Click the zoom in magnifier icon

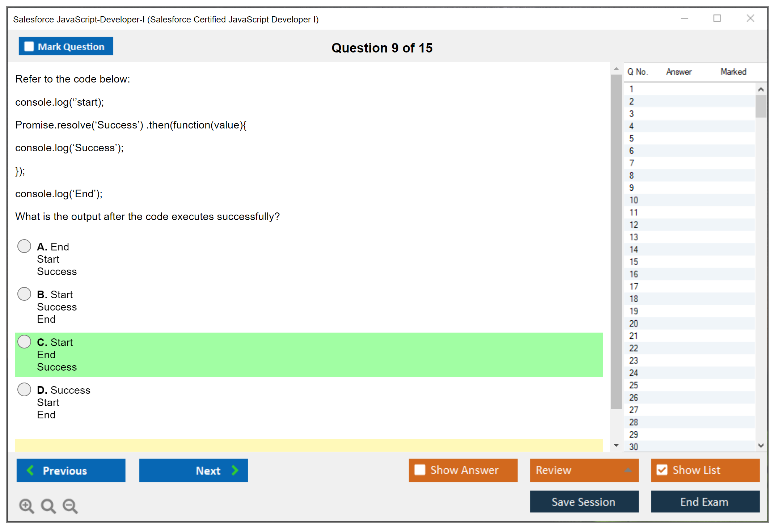click(26, 506)
